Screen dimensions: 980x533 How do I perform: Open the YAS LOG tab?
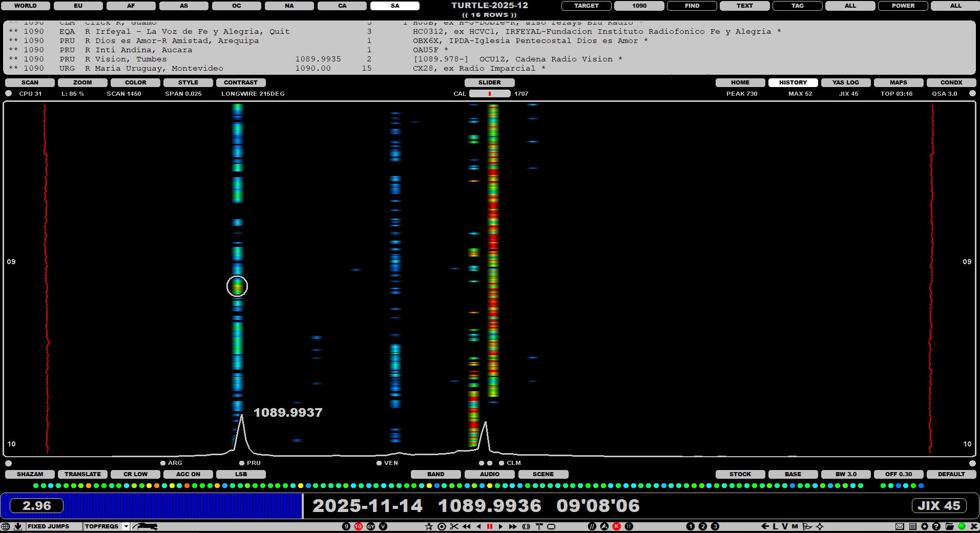(x=845, y=82)
